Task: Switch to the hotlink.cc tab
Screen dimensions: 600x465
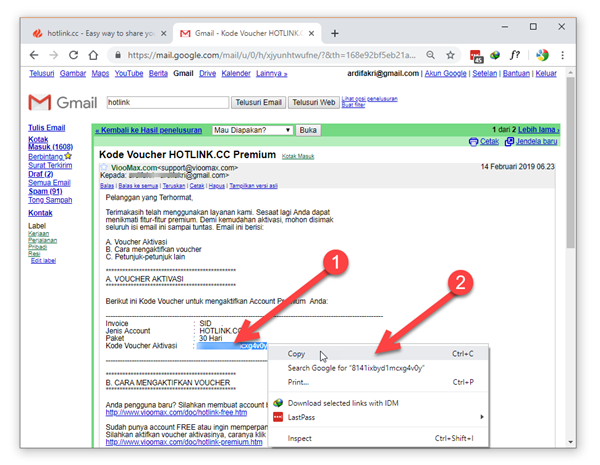Action: pos(99,34)
